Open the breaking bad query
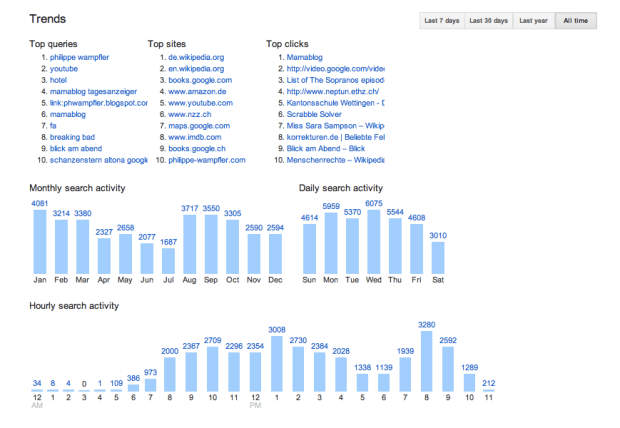The width and height of the screenshot is (620, 428). click(72, 138)
